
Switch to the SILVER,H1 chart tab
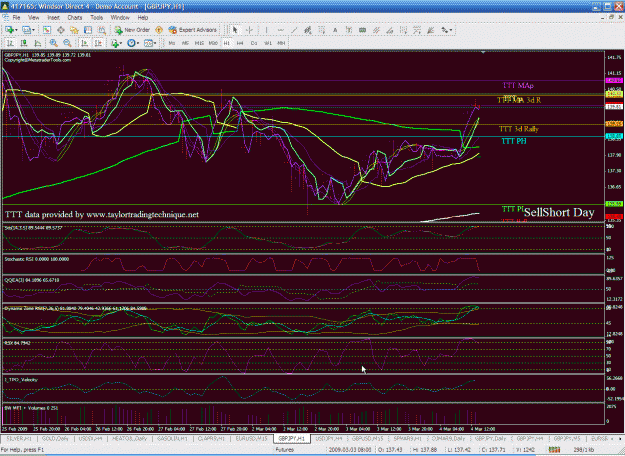(19, 438)
